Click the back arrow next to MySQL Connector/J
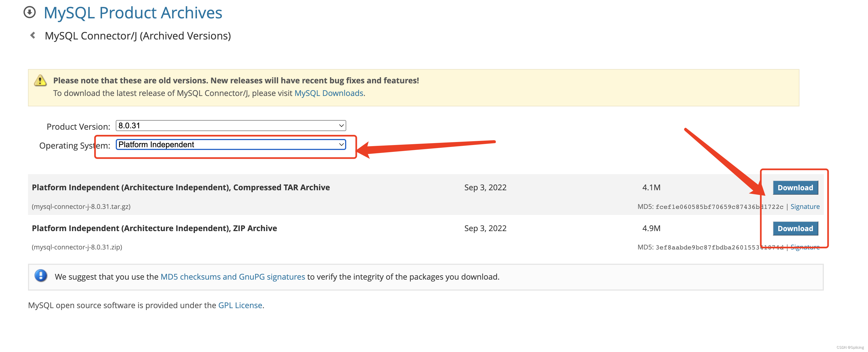 33,35
